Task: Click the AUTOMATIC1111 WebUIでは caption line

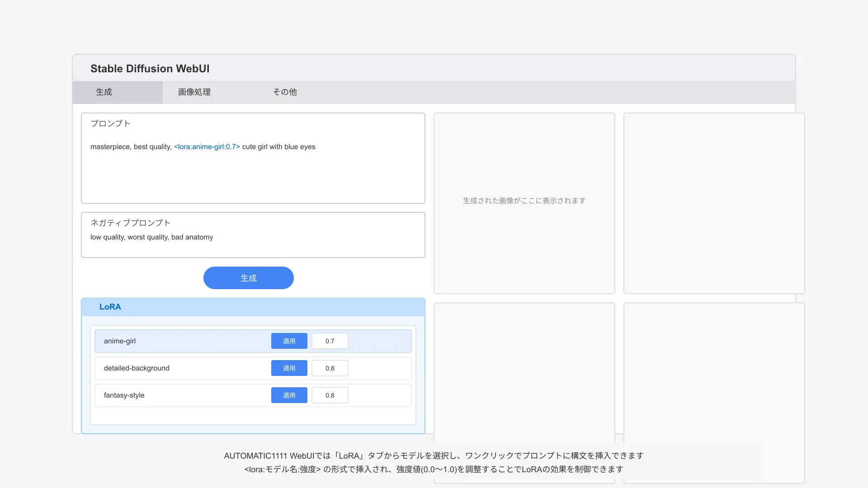Action: [434, 456]
